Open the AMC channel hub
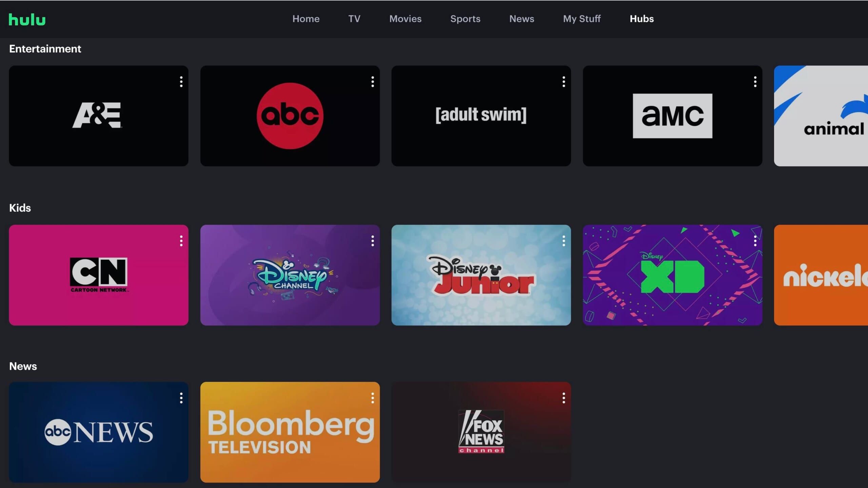 point(672,116)
